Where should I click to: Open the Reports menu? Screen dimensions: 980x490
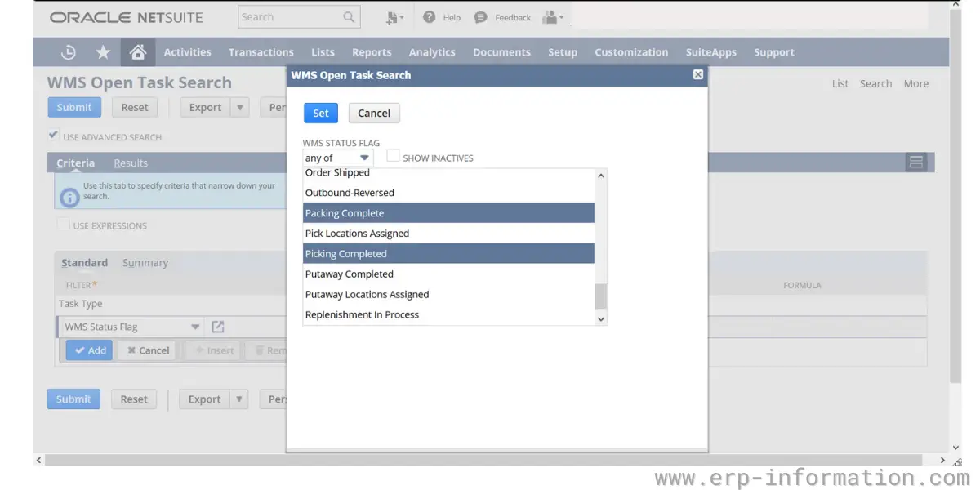(x=372, y=52)
